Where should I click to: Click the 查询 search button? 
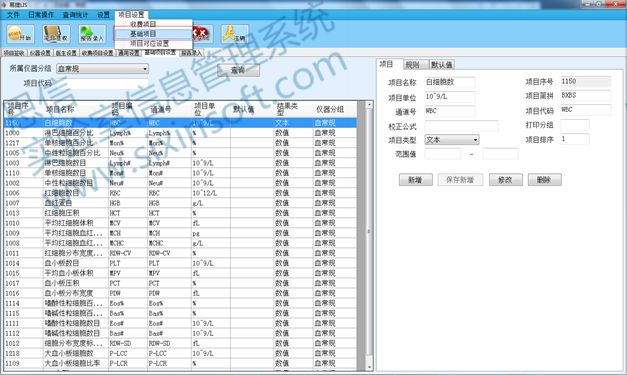point(238,70)
